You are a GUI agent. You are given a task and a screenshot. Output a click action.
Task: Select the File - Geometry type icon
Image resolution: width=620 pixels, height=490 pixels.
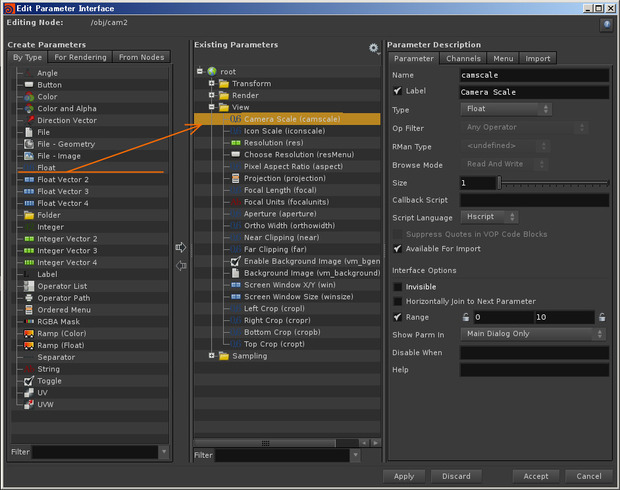coord(29,144)
